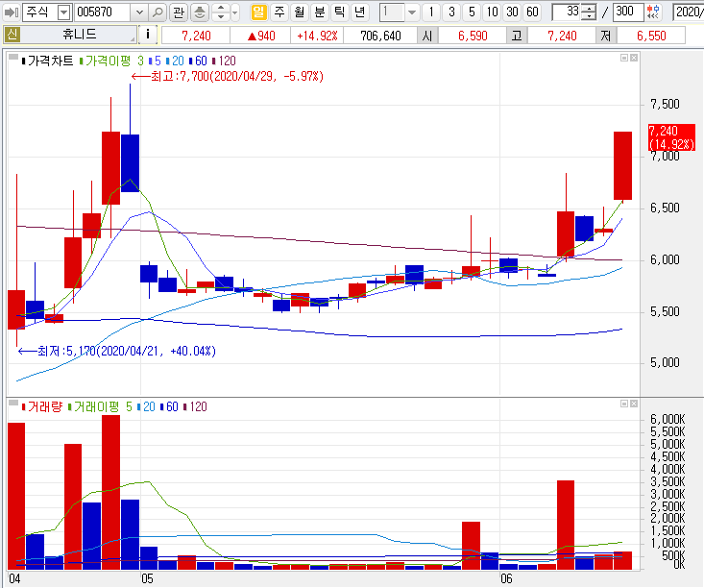Image resolution: width=704 pixels, height=588 pixels.
Task: Click the 60-day price MA legend marker
Action: click(198, 61)
